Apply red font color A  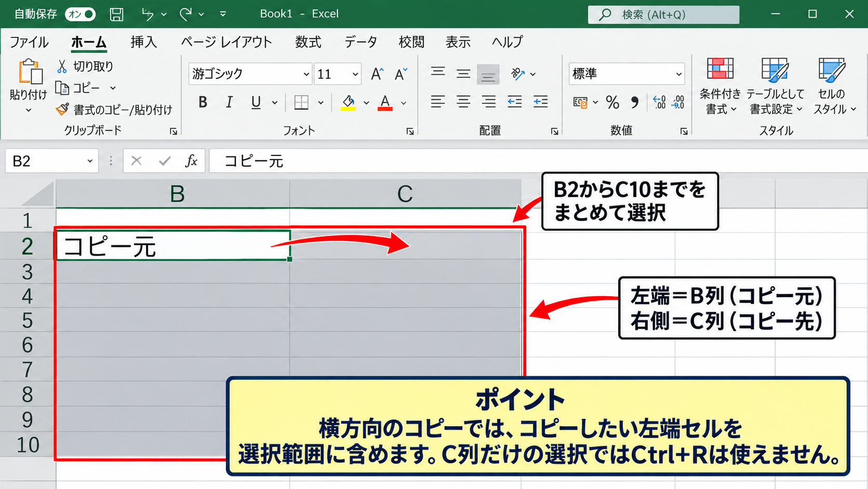point(385,102)
